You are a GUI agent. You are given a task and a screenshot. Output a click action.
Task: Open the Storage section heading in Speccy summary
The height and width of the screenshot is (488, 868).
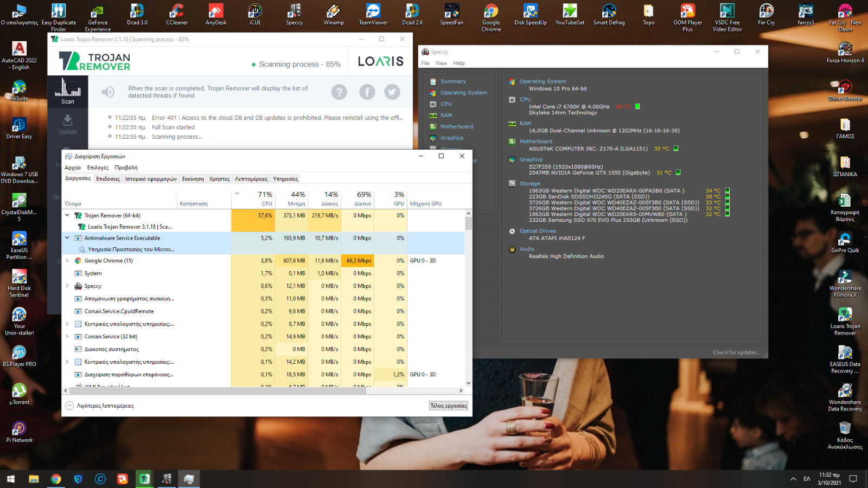click(x=529, y=184)
